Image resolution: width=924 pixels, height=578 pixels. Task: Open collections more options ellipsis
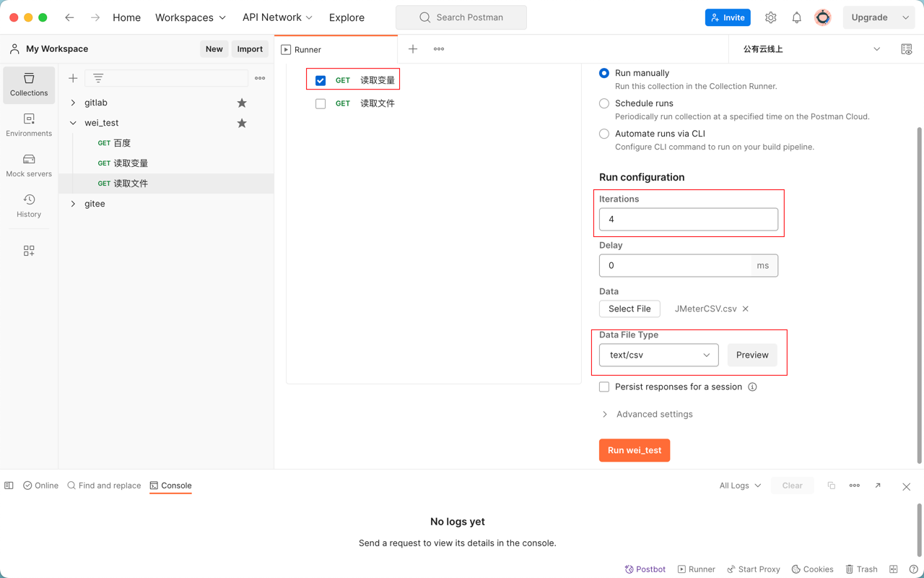(260, 78)
